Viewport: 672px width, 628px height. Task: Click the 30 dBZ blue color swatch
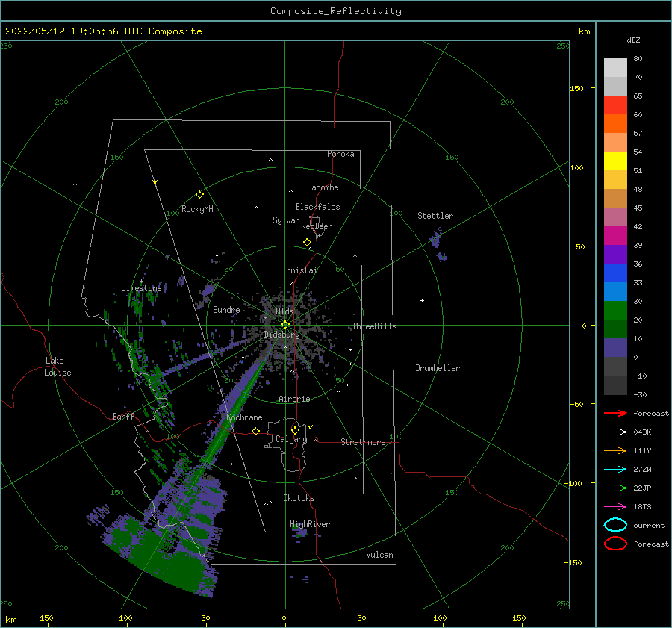coord(615,291)
